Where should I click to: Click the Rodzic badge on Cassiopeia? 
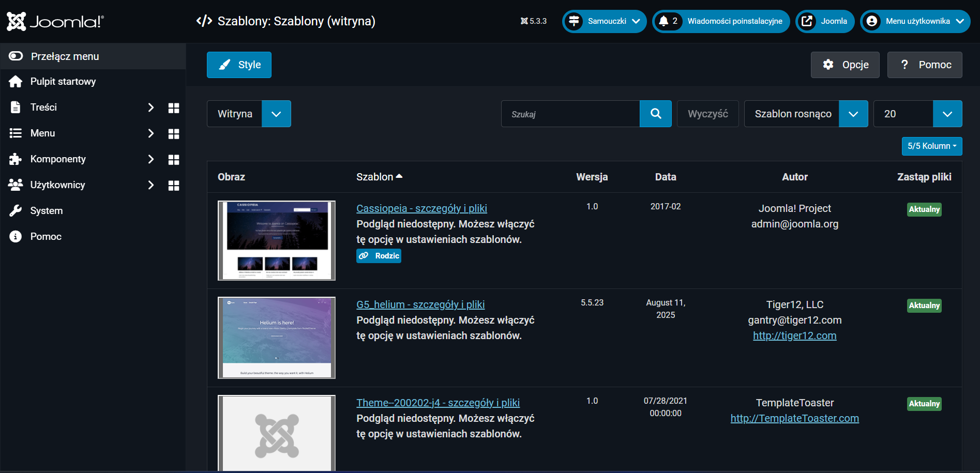tap(379, 256)
